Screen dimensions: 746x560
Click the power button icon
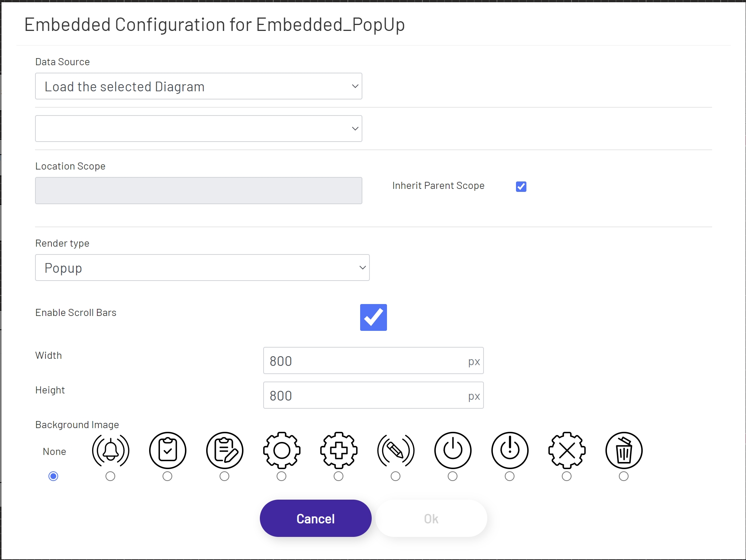tap(453, 450)
